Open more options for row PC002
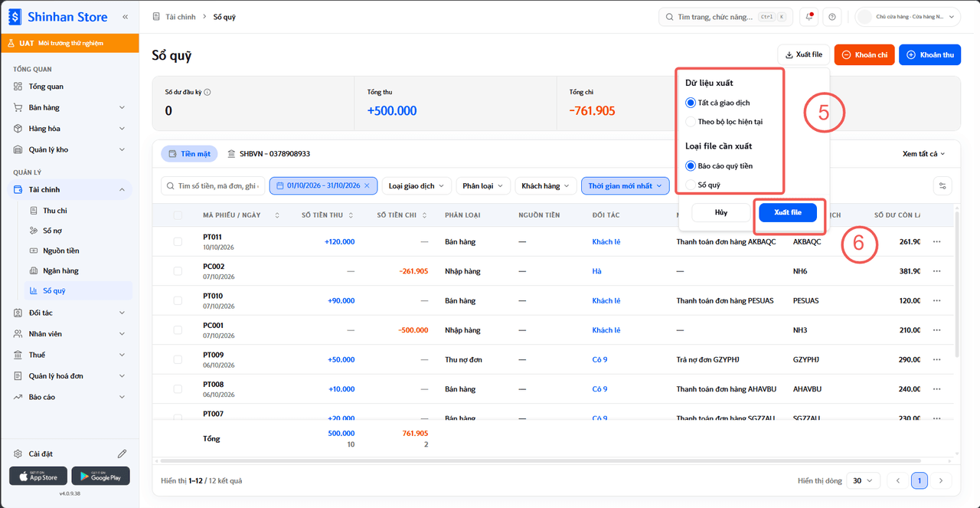Viewport: 980px width, 508px height. pyautogui.click(x=936, y=271)
